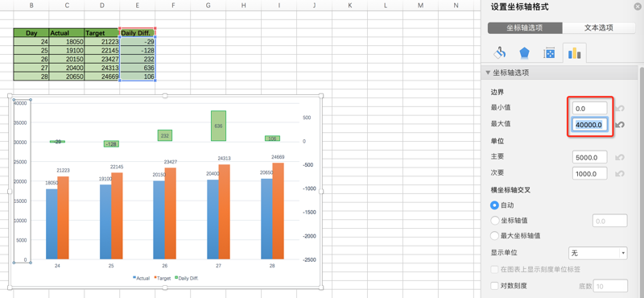644x298 pixels.
Task: Click the 最大值 input field
Action: (x=590, y=125)
